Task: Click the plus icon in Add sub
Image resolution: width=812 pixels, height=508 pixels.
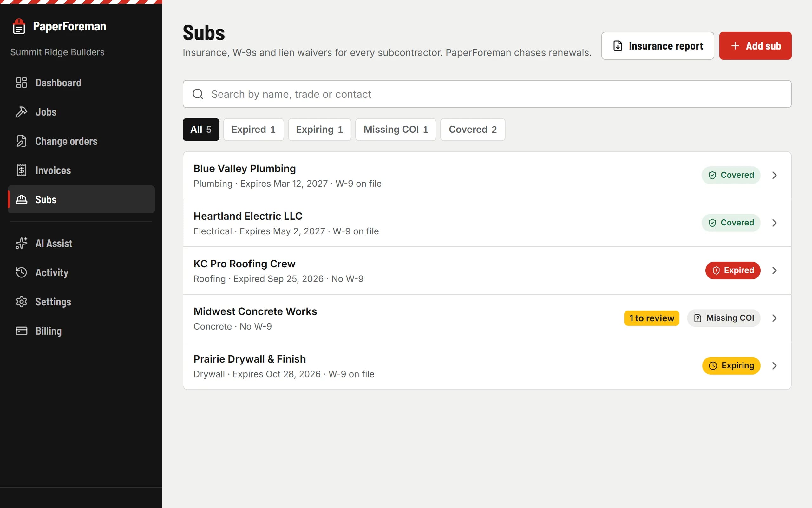Action: pos(735,46)
